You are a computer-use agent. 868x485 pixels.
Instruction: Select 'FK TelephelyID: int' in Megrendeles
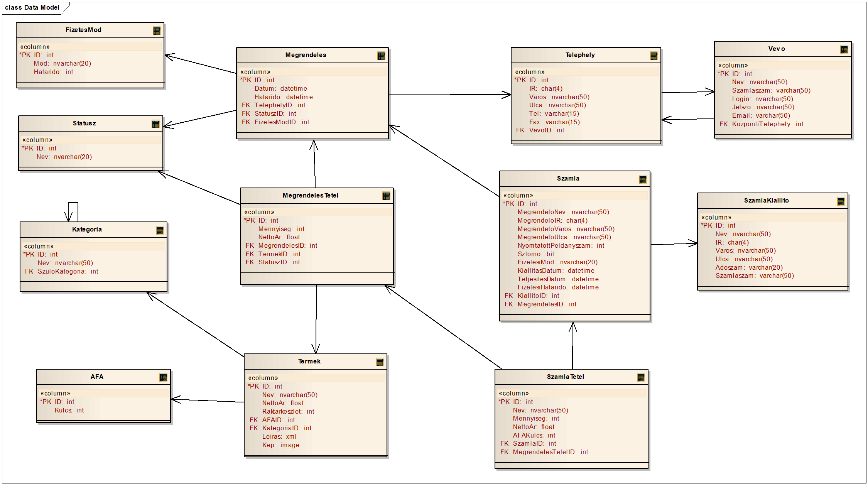274,105
